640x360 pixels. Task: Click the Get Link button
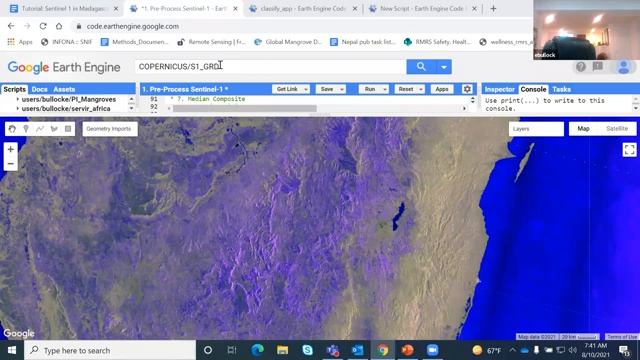[x=287, y=89]
